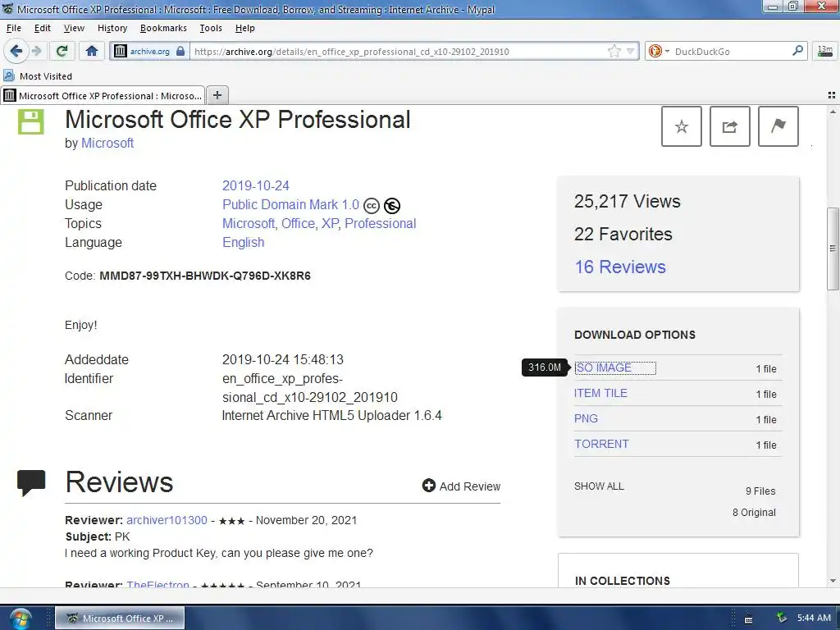Image resolution: width=840 pixels, height=630 pixels.
Task: Select the Microsoft Office XP Professional tab
Action: pos(103,95)
